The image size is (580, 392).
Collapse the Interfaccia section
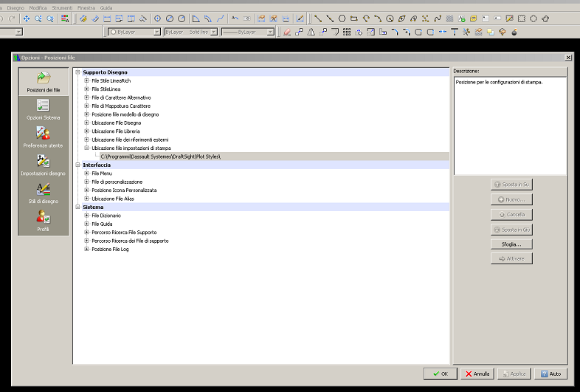pyautogui.click(x=77, y=165)
